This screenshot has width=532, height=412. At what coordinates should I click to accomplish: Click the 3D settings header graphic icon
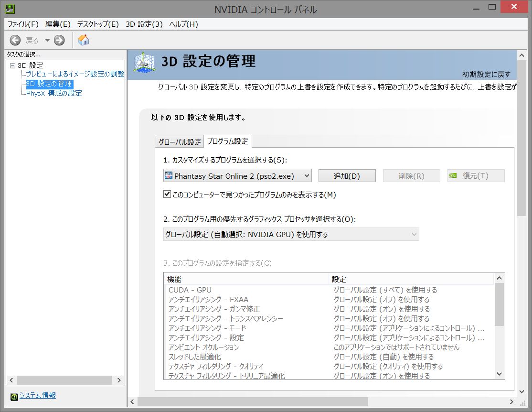point(145,63)
